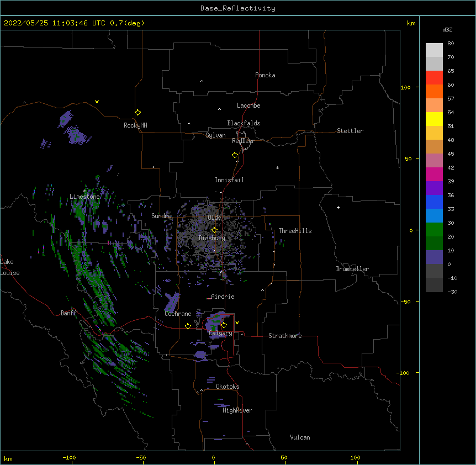Click the RedDeer city label
This screenshot has height=465, width=476.
[x=243, y=141]
